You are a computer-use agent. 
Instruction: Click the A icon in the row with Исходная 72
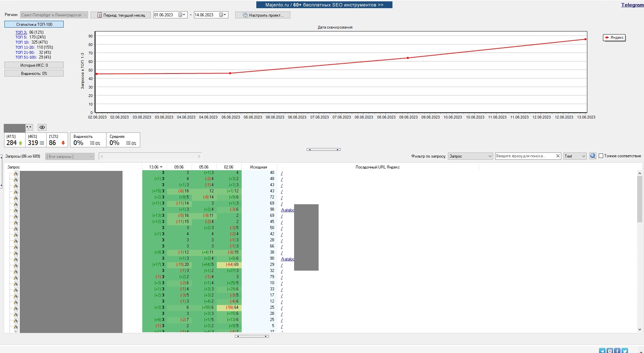click(x=16, y=198)
